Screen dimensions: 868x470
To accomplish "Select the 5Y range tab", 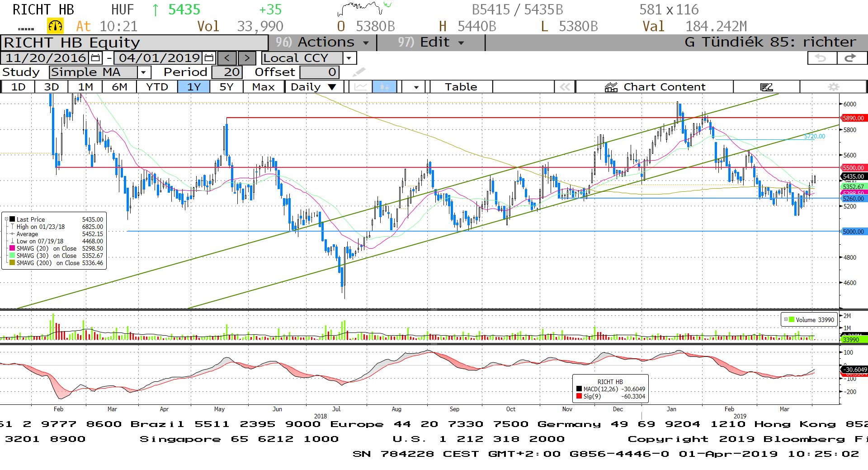I will 226,87.
